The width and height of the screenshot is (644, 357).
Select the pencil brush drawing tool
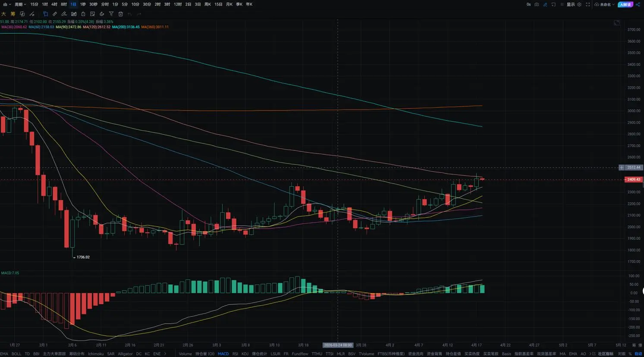click(64, 14)
